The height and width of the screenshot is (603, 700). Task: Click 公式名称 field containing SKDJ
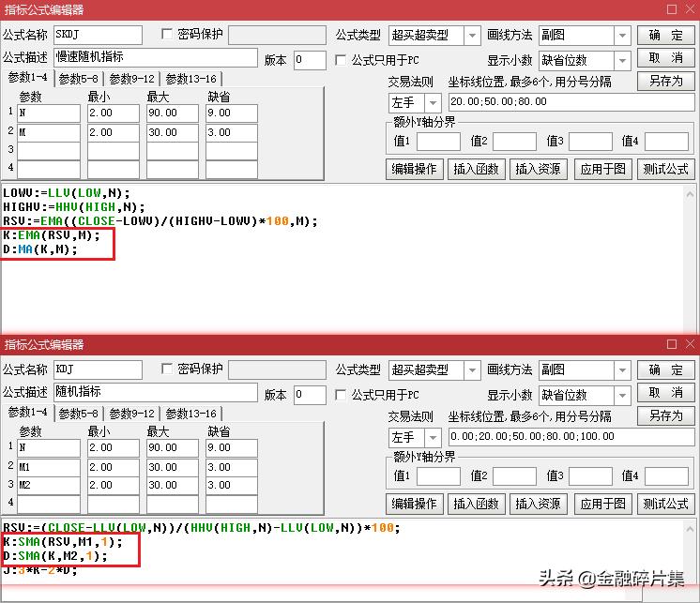point(98,35)
